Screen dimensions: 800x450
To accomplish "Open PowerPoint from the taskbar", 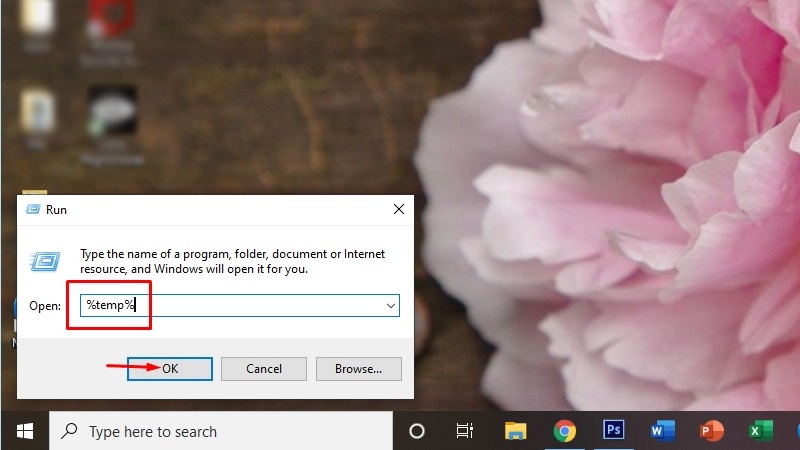I will coord(711,431).
